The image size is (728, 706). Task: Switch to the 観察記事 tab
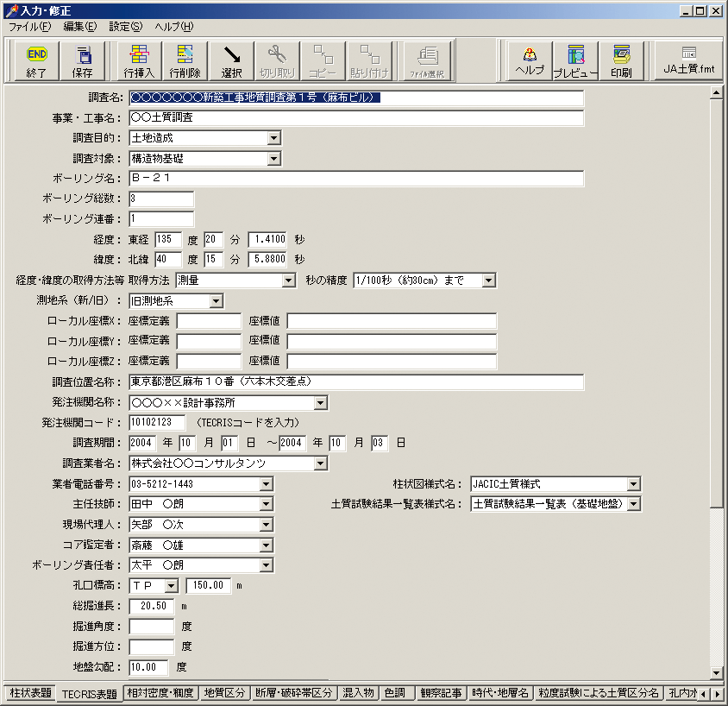(x=441, y=692)
